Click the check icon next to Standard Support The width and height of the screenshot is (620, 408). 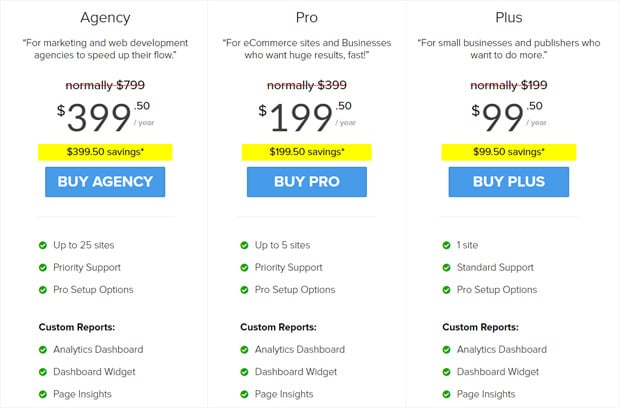click(446, 268)
